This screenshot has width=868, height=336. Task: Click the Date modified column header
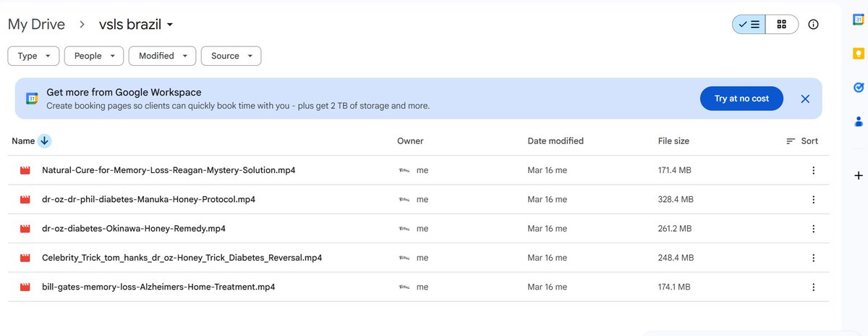point(556,141)
